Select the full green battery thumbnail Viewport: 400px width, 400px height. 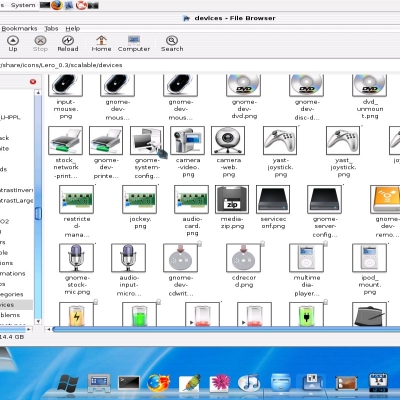point(139,314)
